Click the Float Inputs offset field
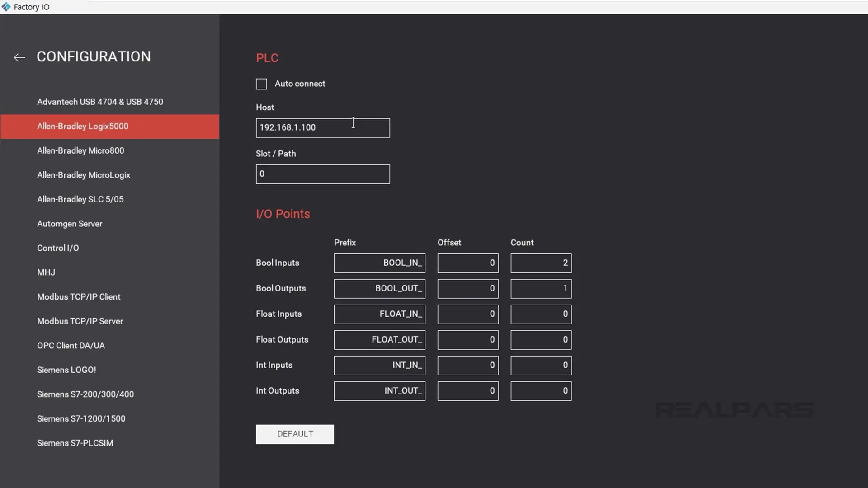This screenshot has height=488, width=868. pos(468,314)
